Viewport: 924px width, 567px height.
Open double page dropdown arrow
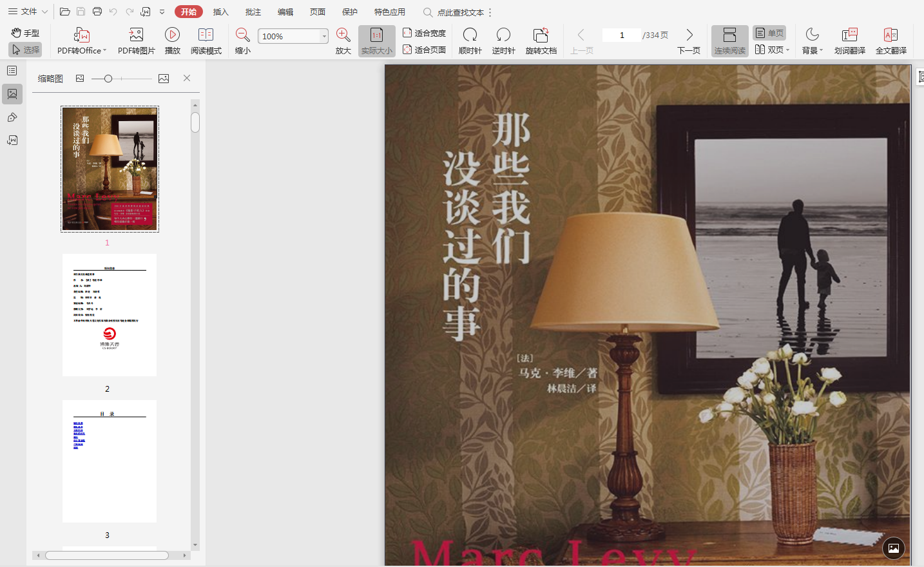[x=787, y=50]
